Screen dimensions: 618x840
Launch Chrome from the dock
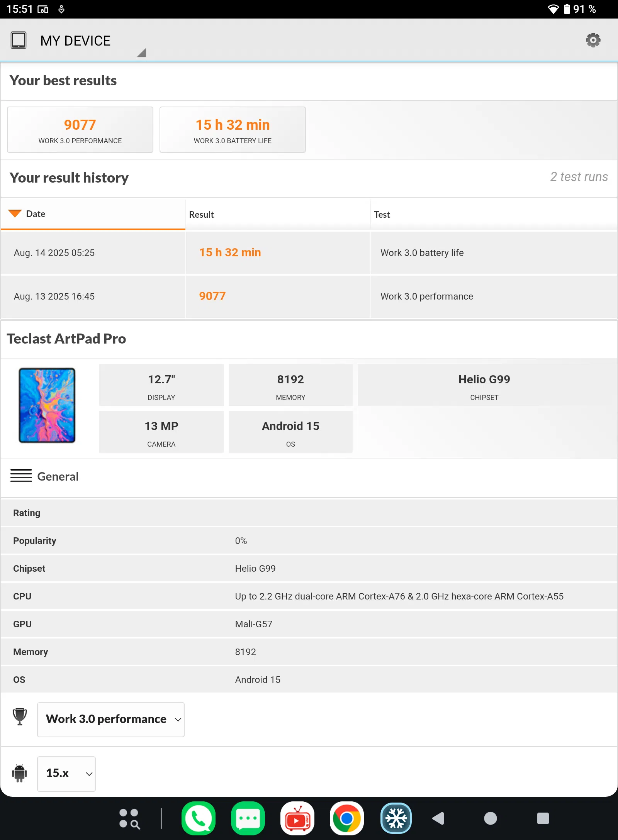coord(347,818)
